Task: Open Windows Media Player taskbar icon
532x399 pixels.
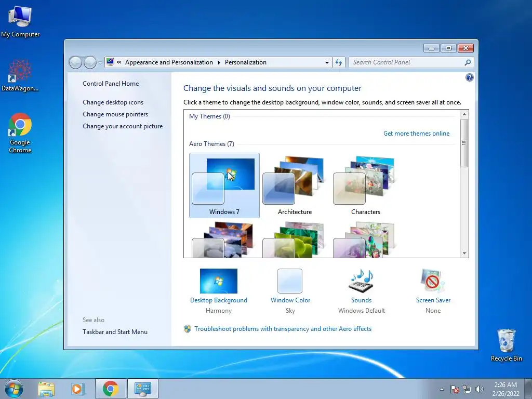Action: pyautogui.click(x=77, y=389)
